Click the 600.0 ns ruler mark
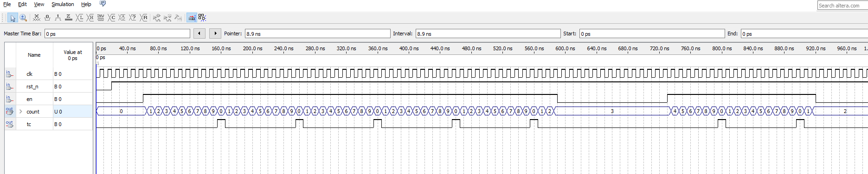Image resolution: width=868 pixels, height=174 pixels. (x=565, y=48)
